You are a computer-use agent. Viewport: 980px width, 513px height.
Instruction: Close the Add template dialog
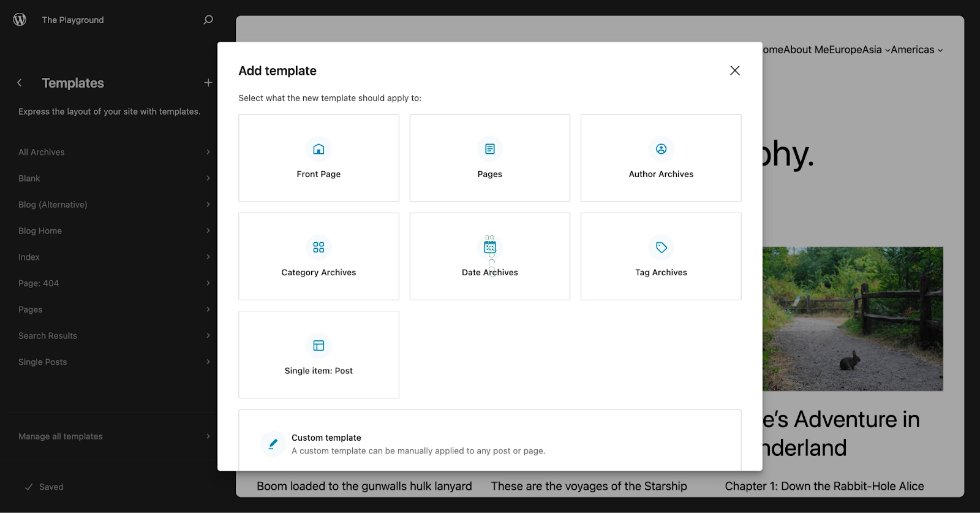click(735, 70)
